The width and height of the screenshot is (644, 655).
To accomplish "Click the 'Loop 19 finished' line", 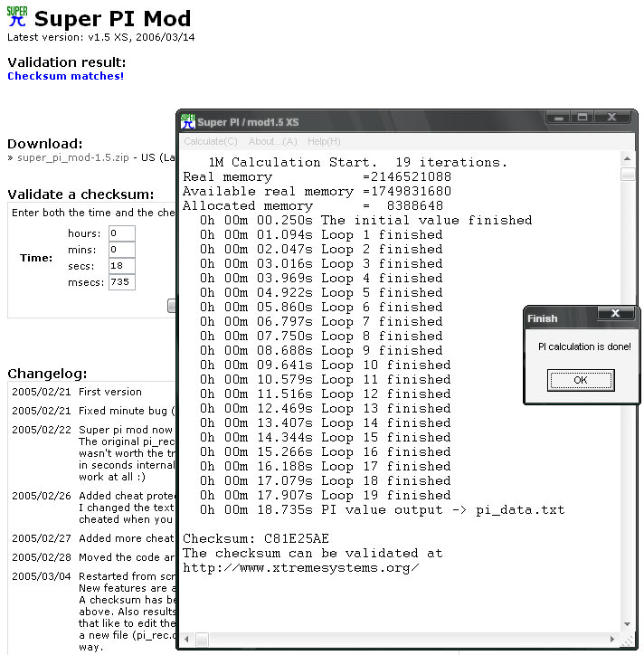I will 325,496.
